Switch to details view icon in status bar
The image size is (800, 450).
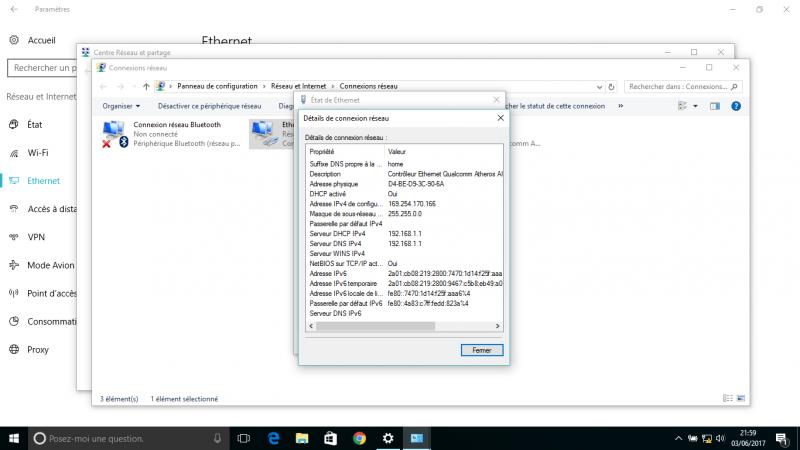coord(728,398)
